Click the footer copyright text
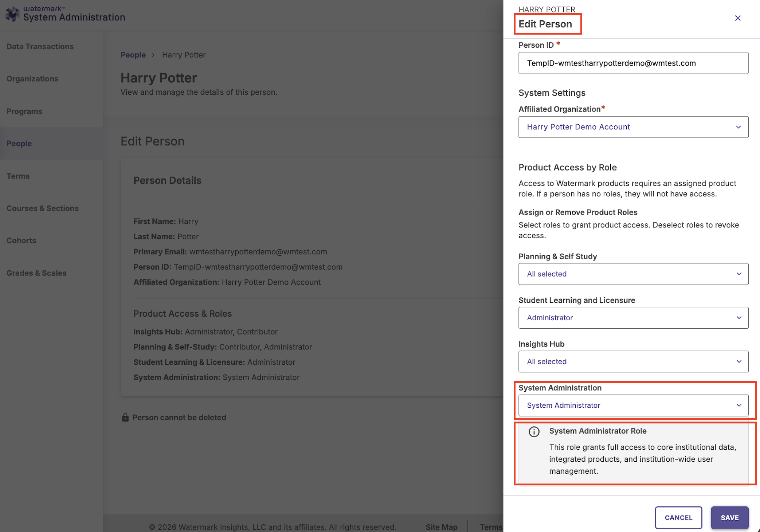Image resolution: width=760 pixels, height=532 pixels. coord(272,527)
